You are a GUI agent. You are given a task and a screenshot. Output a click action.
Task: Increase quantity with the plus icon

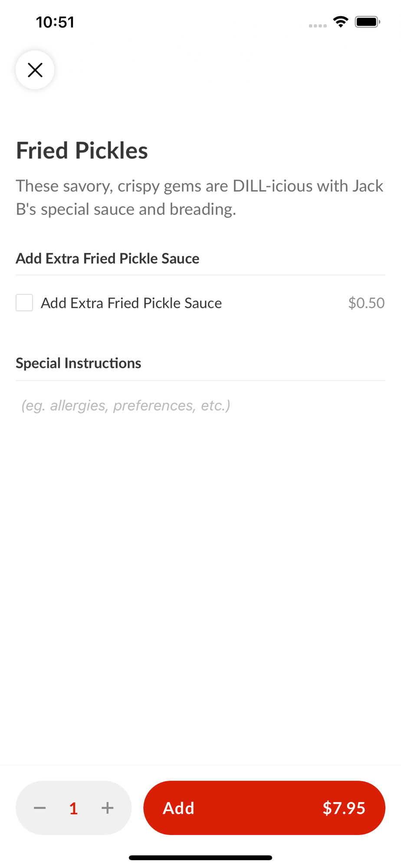(x=107, y=808)
